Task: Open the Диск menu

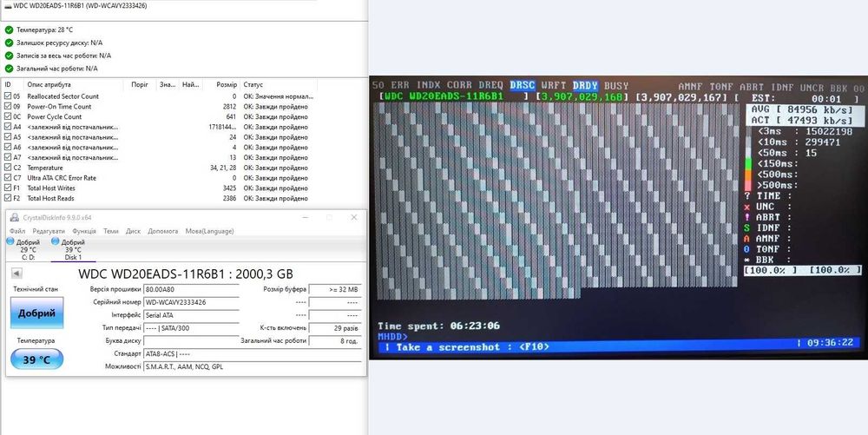Action: 133,231
